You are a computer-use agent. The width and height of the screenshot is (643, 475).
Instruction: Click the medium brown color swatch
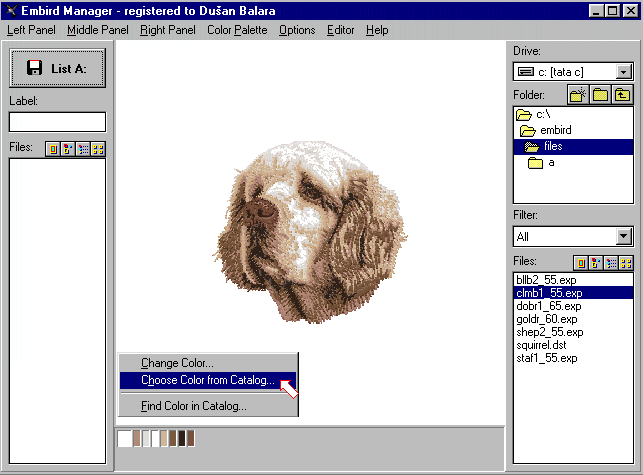(173, 438)
